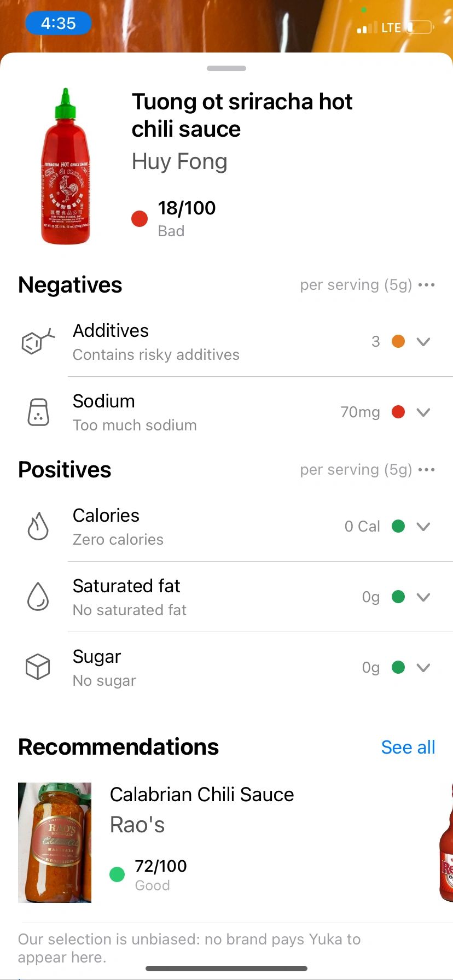Click the Additives molecule icon
The width and height of the screenshot is (453, 980).
[37, 342]
